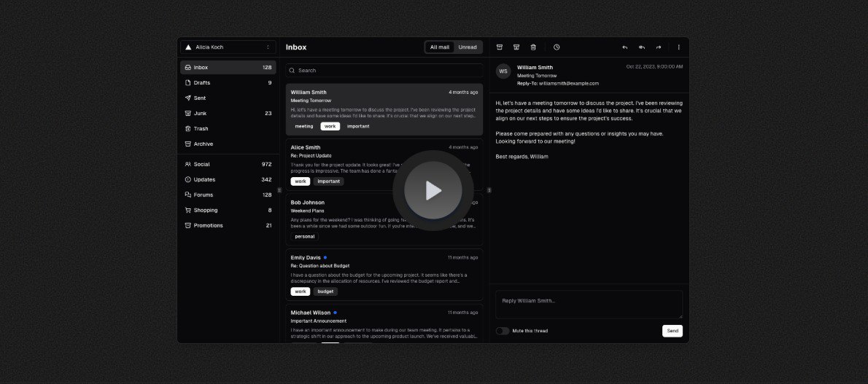Open the email from Emily Davis

tap(384, 274)
